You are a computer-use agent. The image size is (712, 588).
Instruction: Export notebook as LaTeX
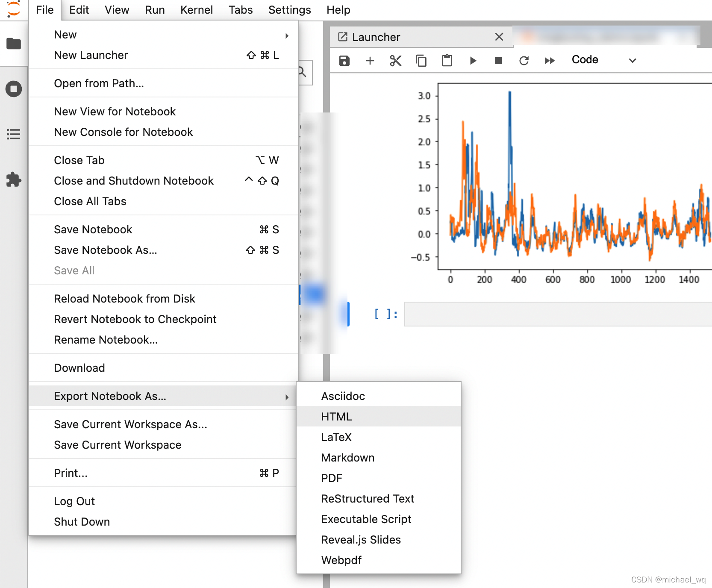[379, 437]
